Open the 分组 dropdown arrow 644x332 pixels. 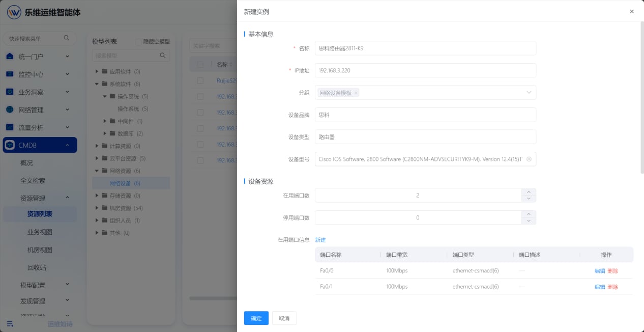[529, 93]
